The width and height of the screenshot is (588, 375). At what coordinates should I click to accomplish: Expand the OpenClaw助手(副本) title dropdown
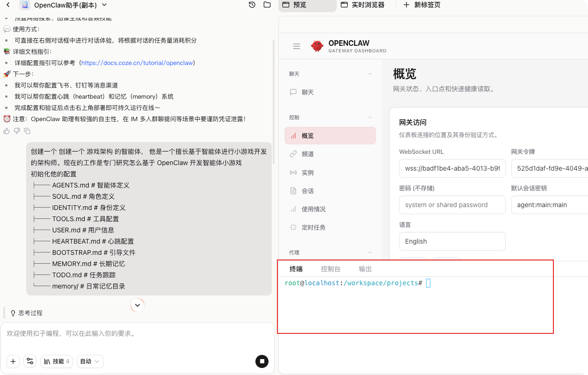[x=104, y=5]
